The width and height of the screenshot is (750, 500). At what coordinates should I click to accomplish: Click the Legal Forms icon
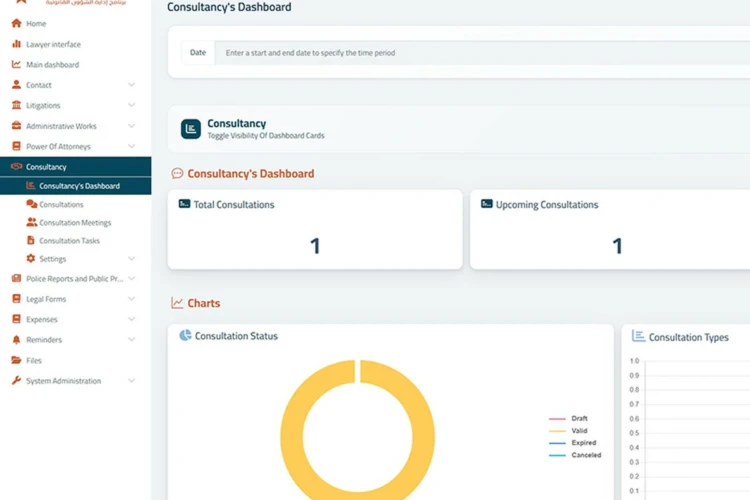[x=16, y=299]
